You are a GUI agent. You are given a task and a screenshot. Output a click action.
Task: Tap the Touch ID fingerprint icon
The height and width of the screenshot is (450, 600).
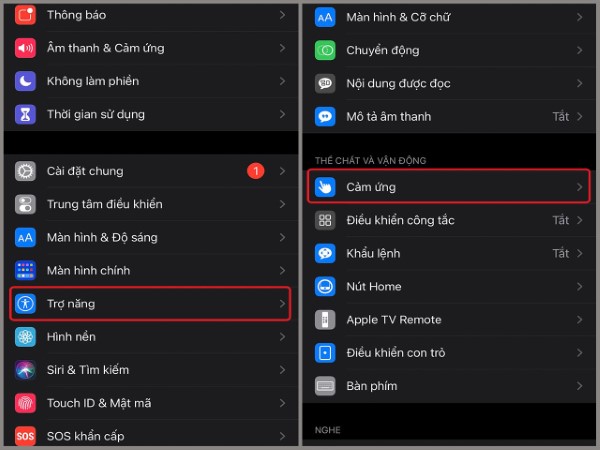tap(25, 403)
